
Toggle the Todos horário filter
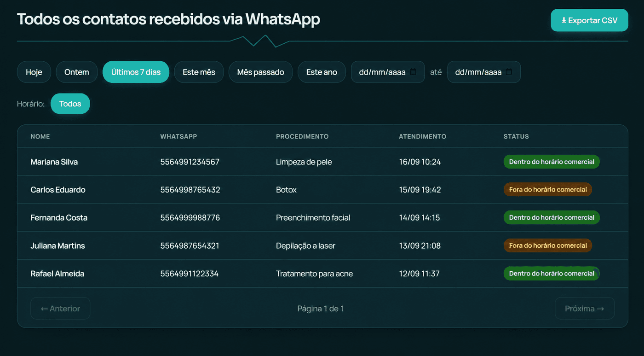pyautogui.click(x=70, y=104)
